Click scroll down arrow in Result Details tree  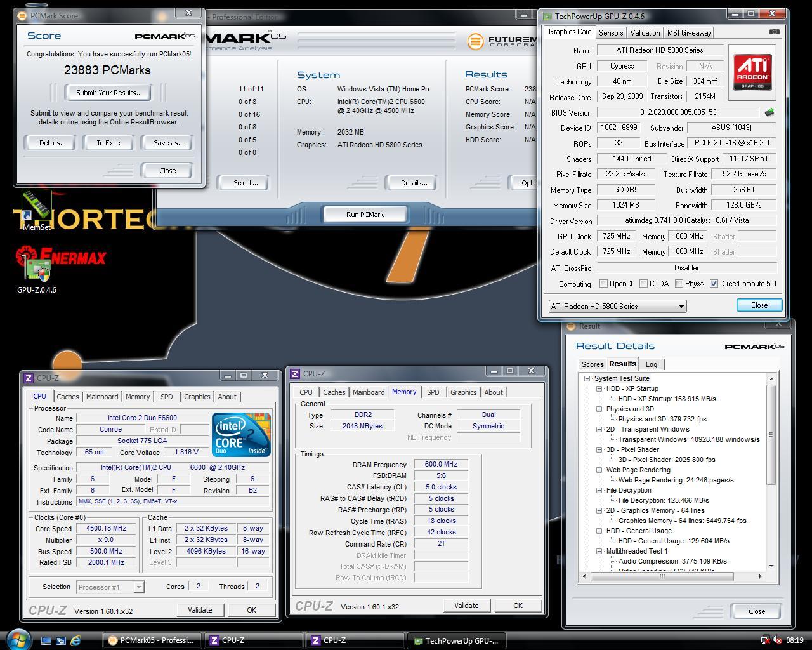pyautogui.click(x=771, y=566)
